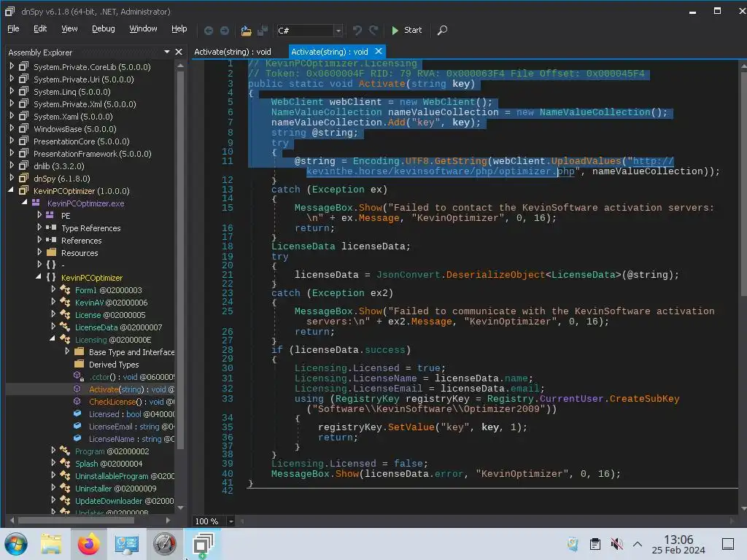Click the Navigate Forward arrow icon

pos(225,31)
